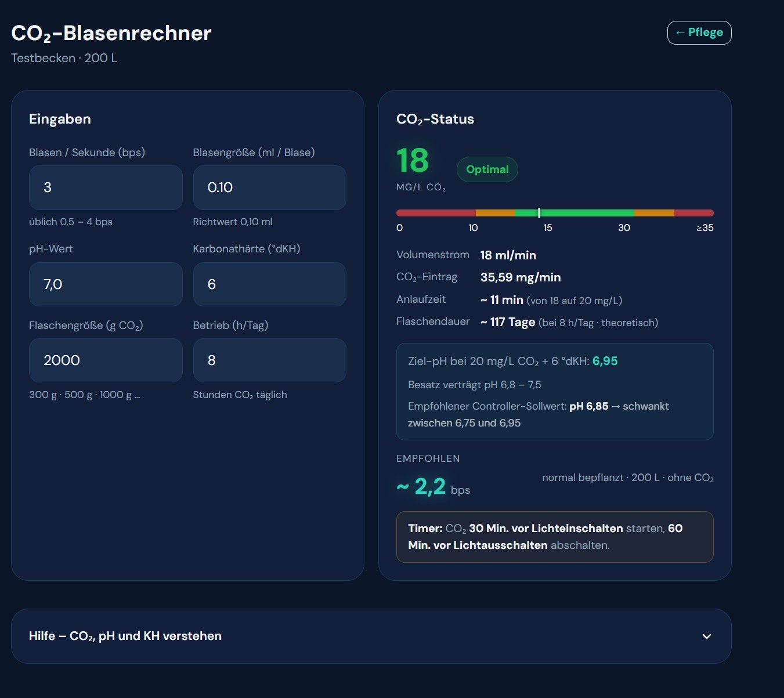Click the recommended 2,2 bps value
The image size is (784, 698).
[430, 486]
